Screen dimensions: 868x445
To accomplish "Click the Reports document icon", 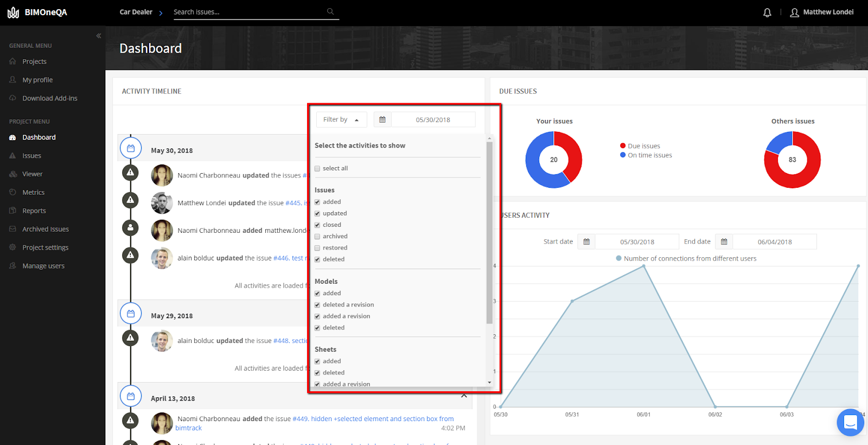I will tap(12, 211).
